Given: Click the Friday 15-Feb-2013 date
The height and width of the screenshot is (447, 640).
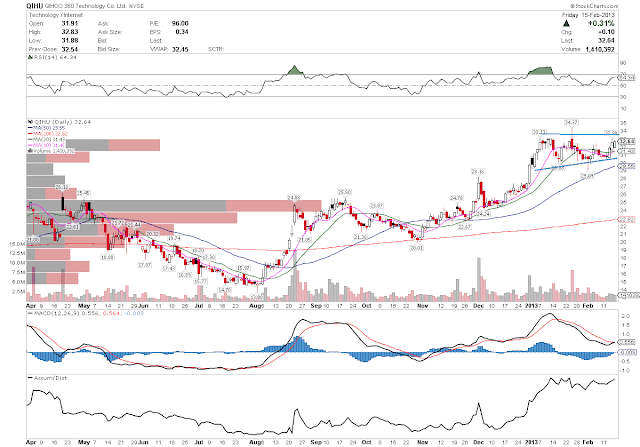Looking at the screenshot, I should pos(588,15).
